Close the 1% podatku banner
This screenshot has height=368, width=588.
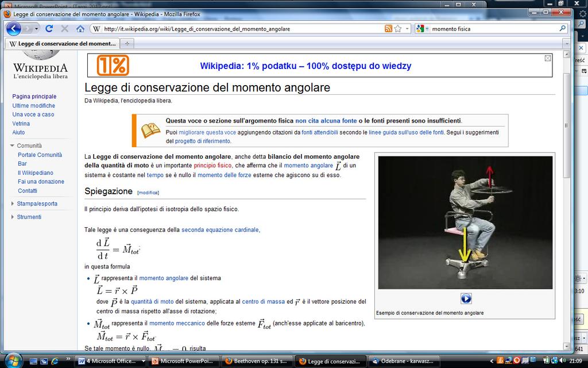548,58
